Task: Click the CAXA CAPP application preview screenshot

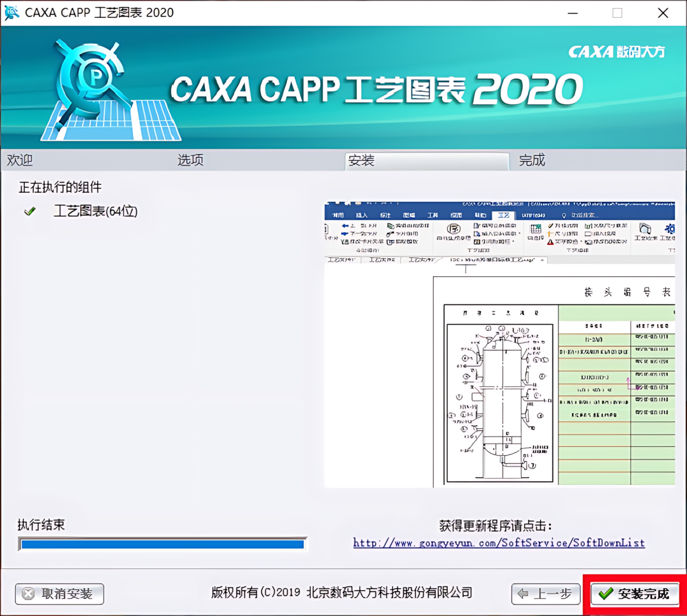Action: (499, 344)
